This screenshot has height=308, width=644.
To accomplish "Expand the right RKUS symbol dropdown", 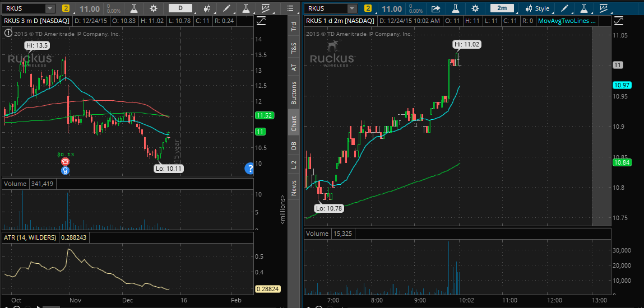I will [352, 8].
